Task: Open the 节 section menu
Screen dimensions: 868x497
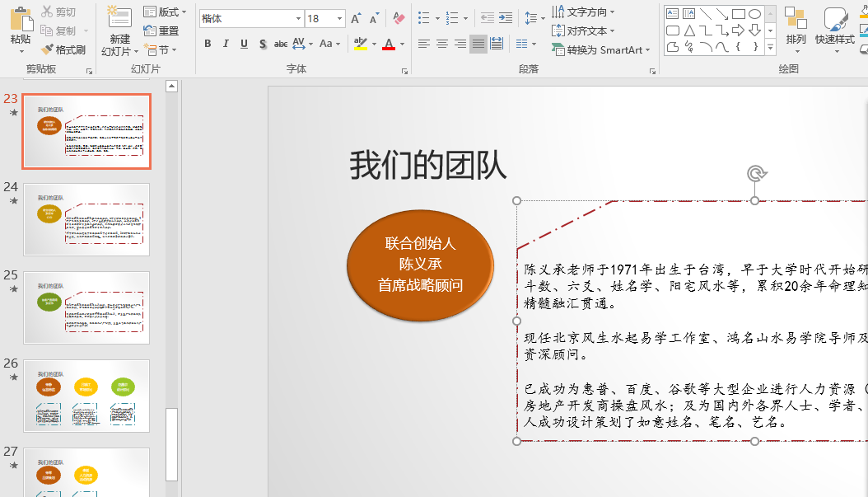Action: coord(161,50)
